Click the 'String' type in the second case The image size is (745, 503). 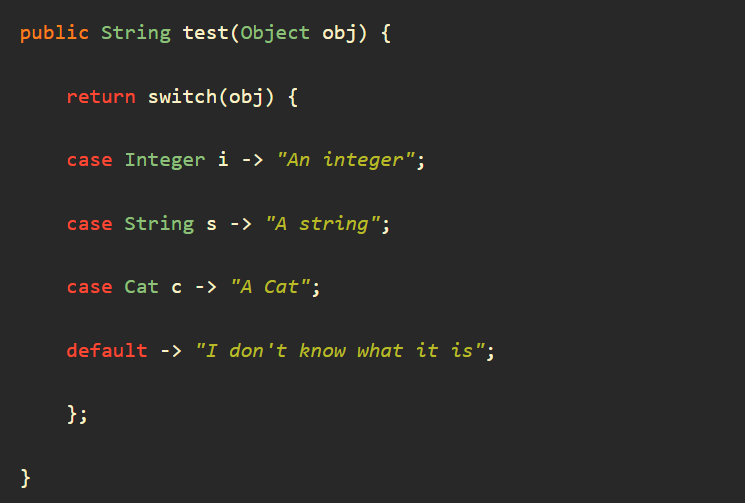click(x=159, y=224)
